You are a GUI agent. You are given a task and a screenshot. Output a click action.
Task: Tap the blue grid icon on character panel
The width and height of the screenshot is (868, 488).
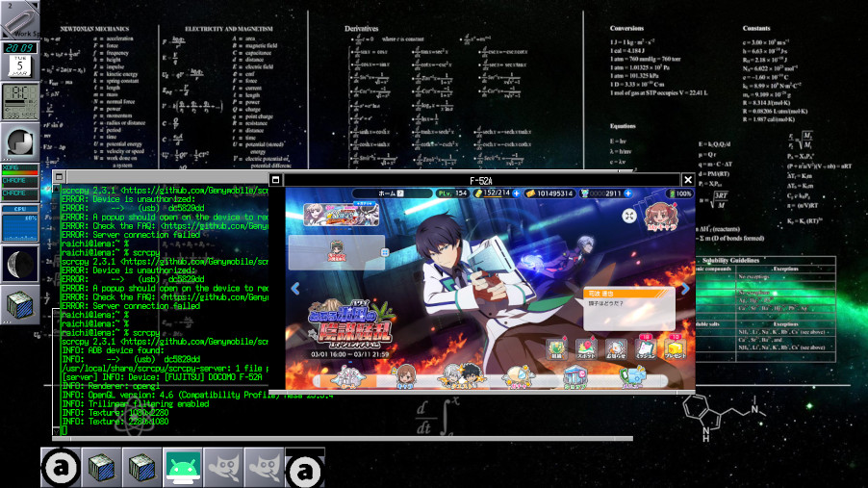coord(385,252)
